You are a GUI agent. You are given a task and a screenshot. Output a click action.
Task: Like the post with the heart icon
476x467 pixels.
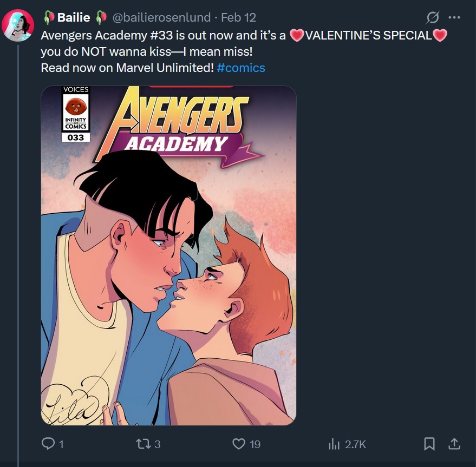coord(239,444)
